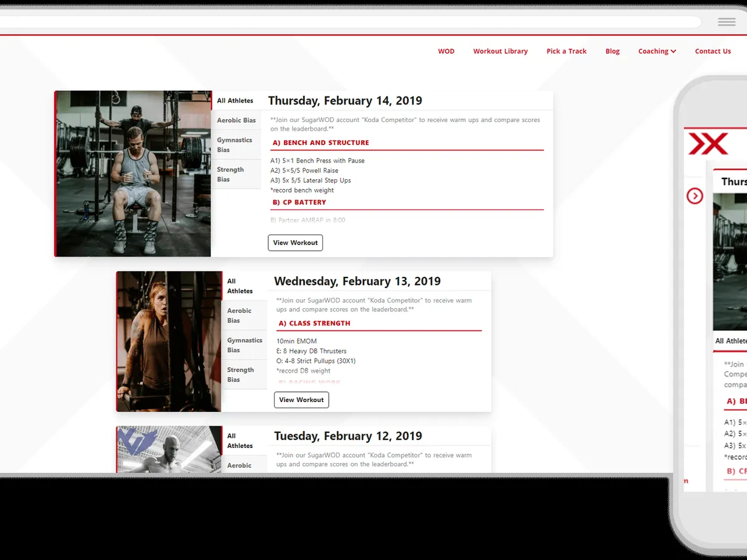
Task: Select Aerobic Bias tab for Wednesday workout
Action: [245, 315]
